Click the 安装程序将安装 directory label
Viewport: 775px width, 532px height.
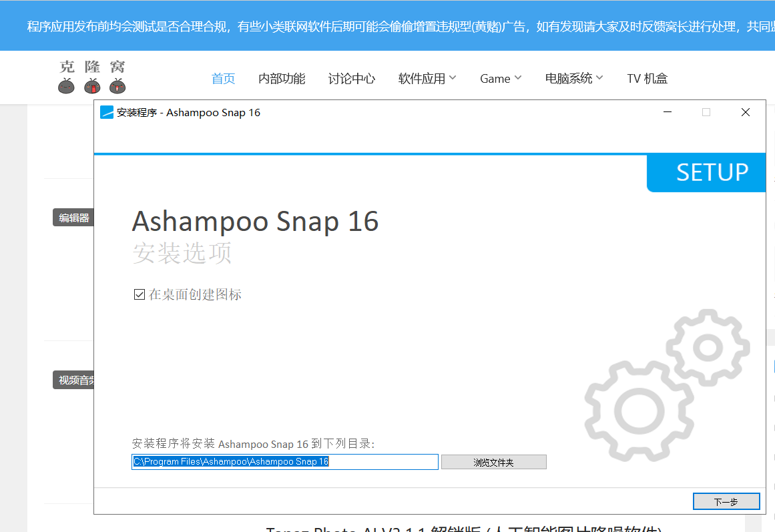pos(253,443)
